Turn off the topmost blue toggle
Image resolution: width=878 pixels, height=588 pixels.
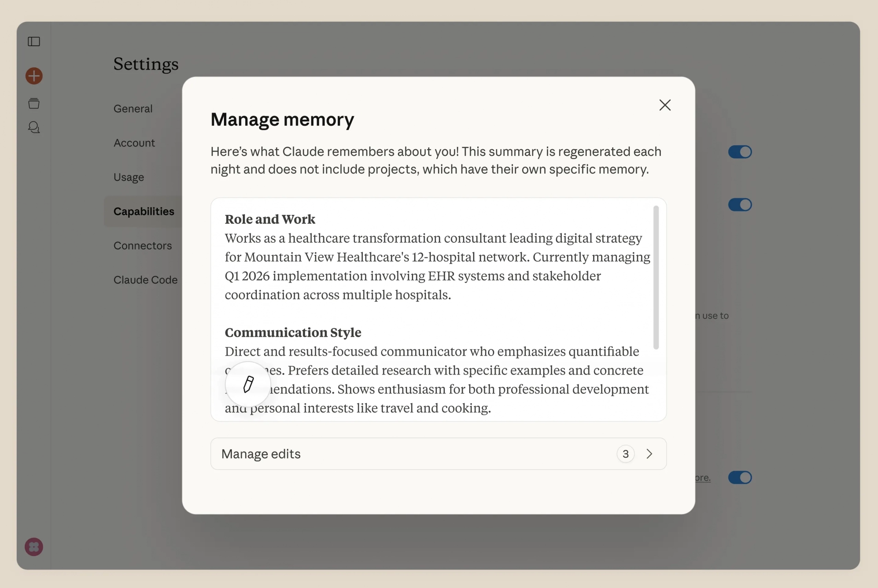[739, 152]
